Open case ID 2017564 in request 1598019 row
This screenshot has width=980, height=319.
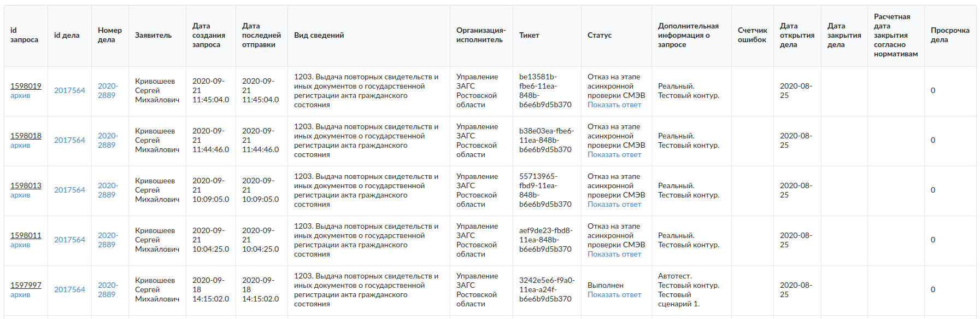(69, 90)
